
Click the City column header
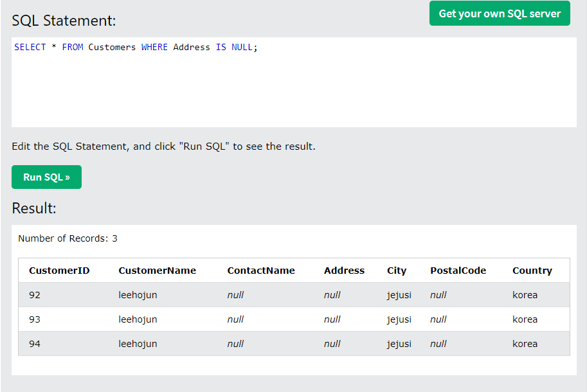tap(397, 271)
